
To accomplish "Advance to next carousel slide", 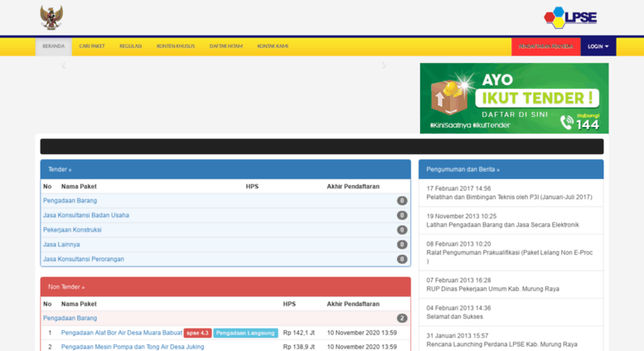I will [384, 66].
